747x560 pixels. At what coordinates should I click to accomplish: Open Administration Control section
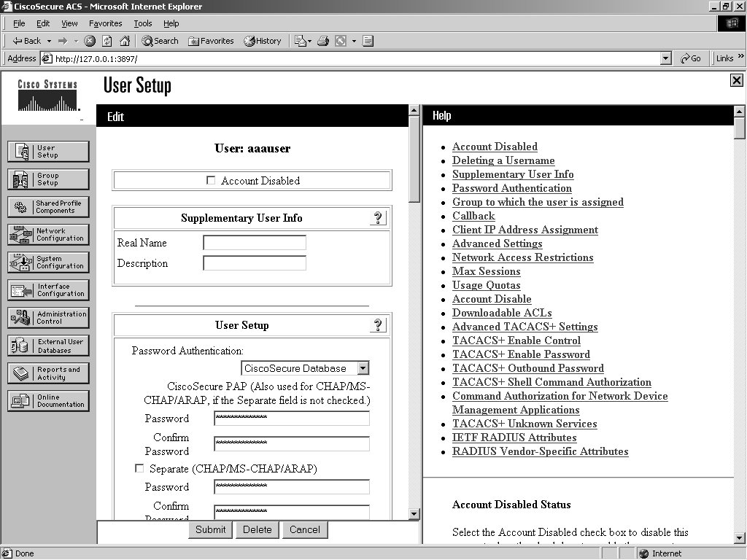click(x=48, y=318)
